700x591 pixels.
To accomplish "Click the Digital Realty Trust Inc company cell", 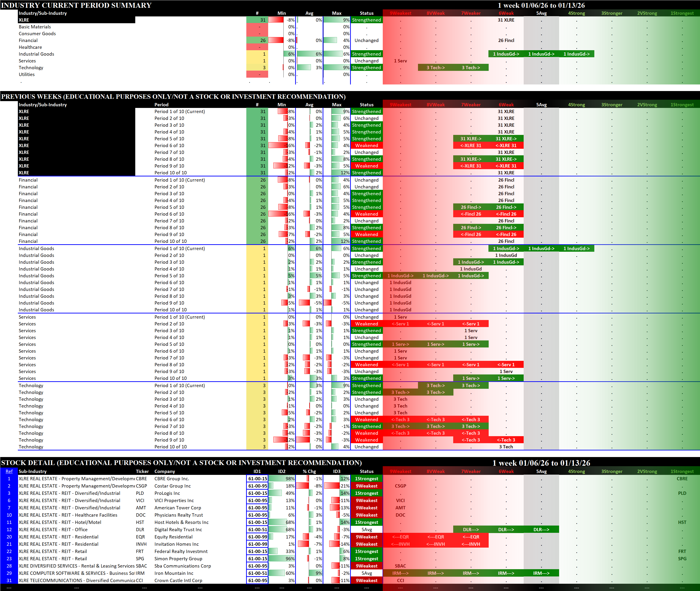I will pos(178,530).
